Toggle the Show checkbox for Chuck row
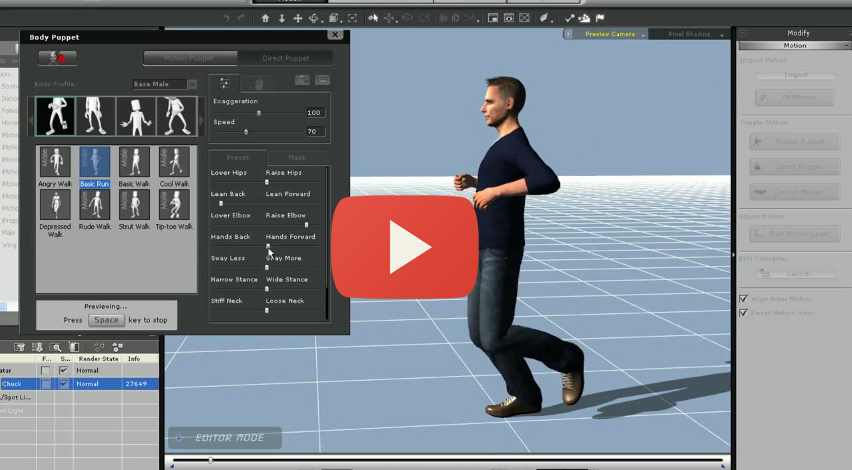Image resolution: width=852 pixels, height=470 pixels. 64,383
